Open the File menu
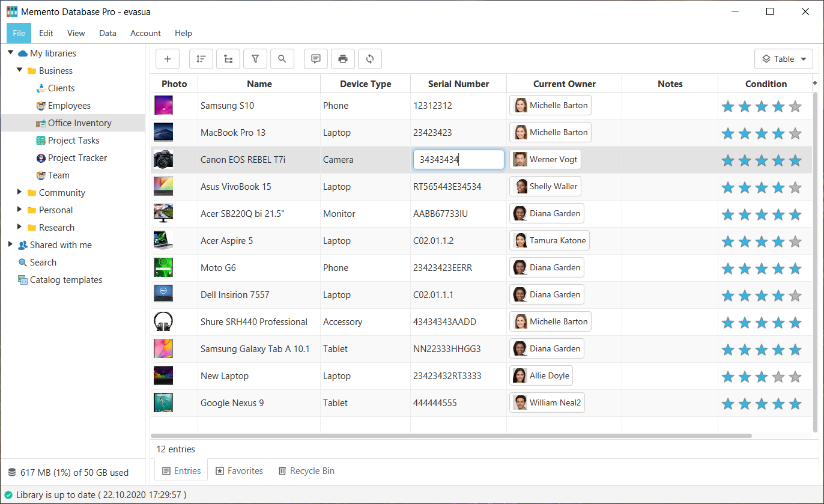Viewport: 824px width, 504px height. coord(19,33)
